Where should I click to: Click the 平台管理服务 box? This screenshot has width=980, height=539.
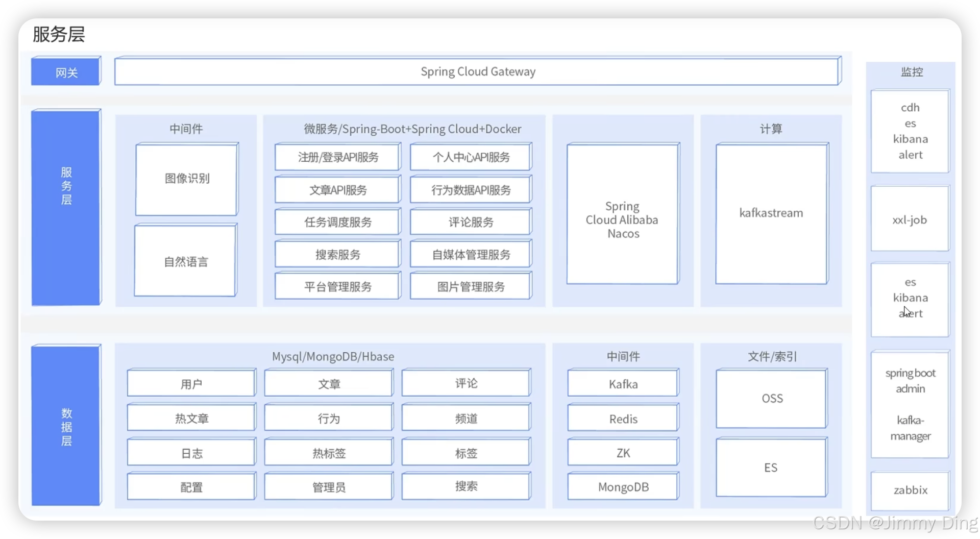point(337,286)
